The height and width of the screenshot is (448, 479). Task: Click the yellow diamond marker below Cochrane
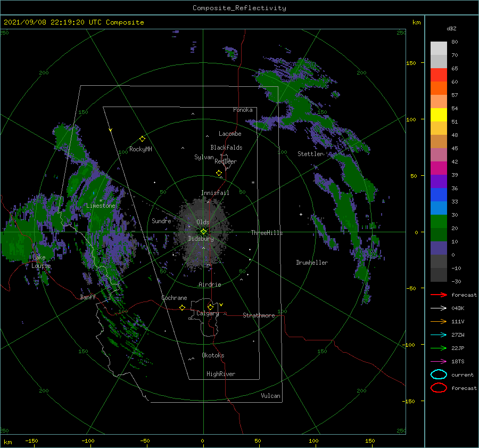tap(182, 308)
